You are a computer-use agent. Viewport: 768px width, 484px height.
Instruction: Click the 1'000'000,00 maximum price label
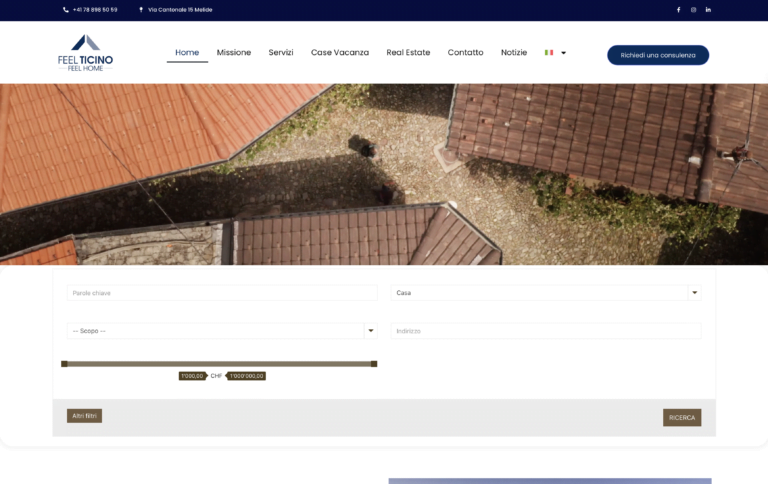247,376
